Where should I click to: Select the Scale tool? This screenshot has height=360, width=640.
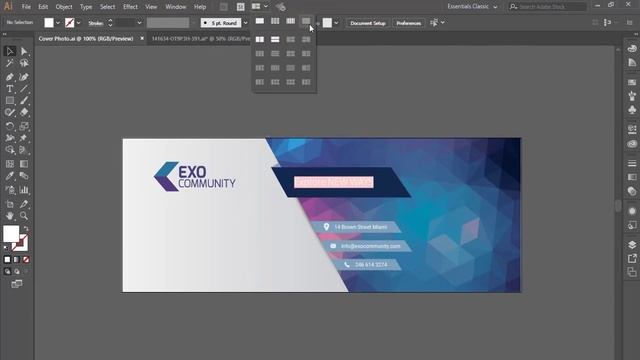(x=24, y=126)
